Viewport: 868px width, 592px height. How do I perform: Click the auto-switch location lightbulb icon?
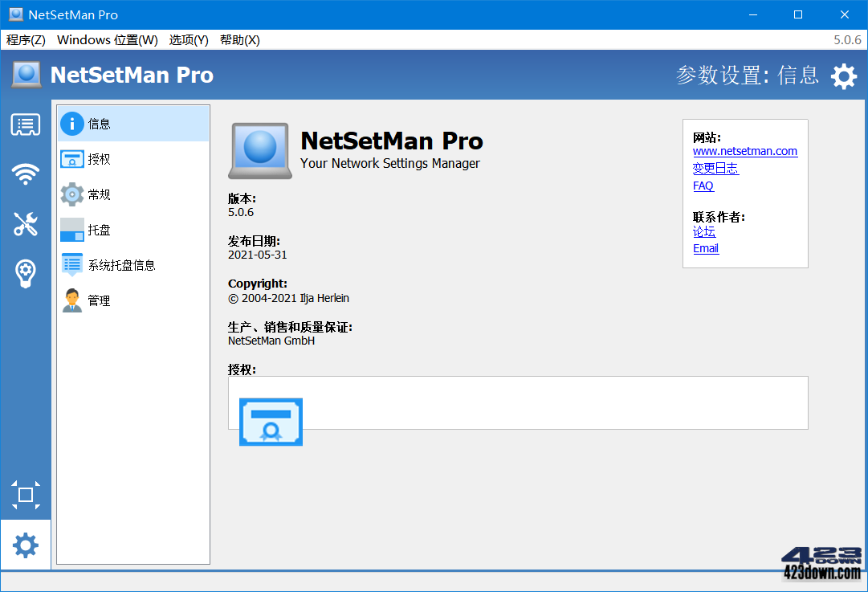pyautogui.click(x=25, y=273)
